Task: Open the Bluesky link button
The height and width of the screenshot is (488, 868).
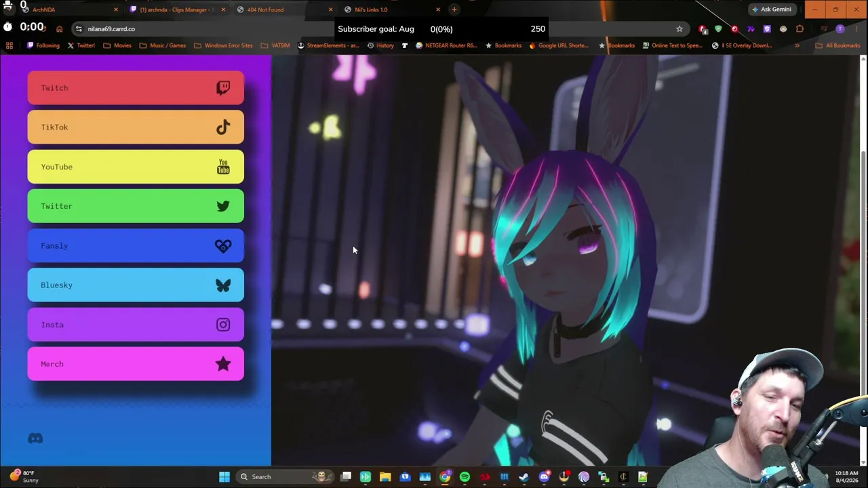Action: [136, 285]
